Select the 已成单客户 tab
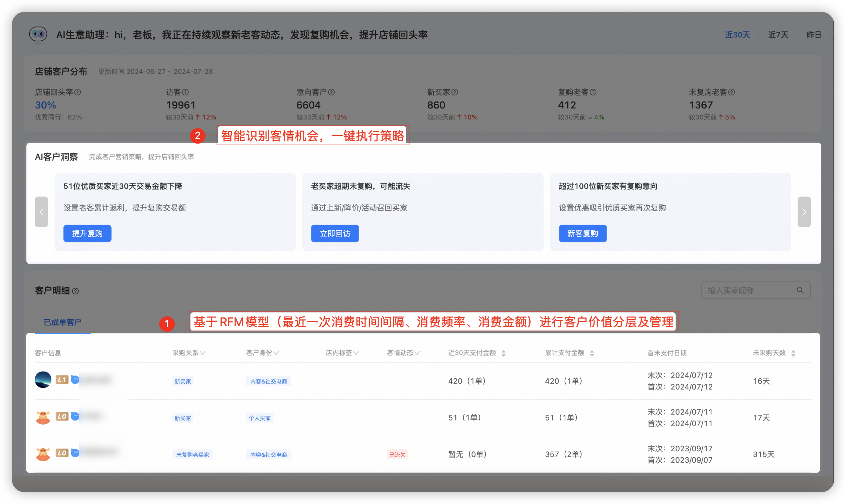Viewport: 846px width, 504px height. click(x=62, y=323)
